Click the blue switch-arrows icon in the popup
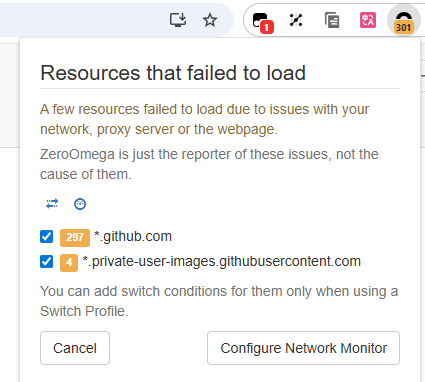Screen dimensions: 425x382 pyautogui.click(x=52, y=203)
